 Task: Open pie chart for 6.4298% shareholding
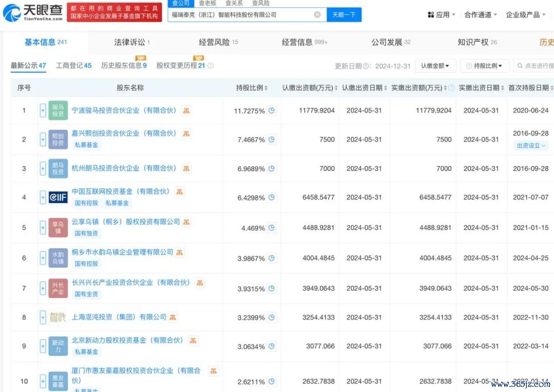pos(271,197)
